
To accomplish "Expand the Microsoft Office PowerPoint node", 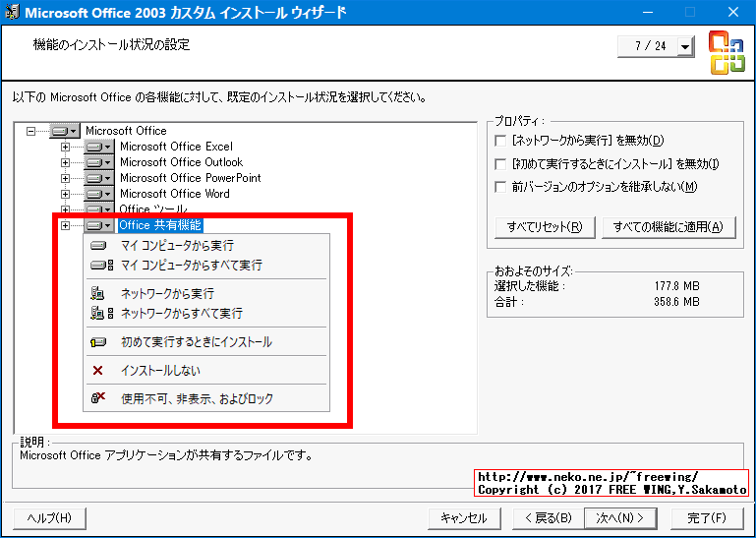I will tap(65, 178).
